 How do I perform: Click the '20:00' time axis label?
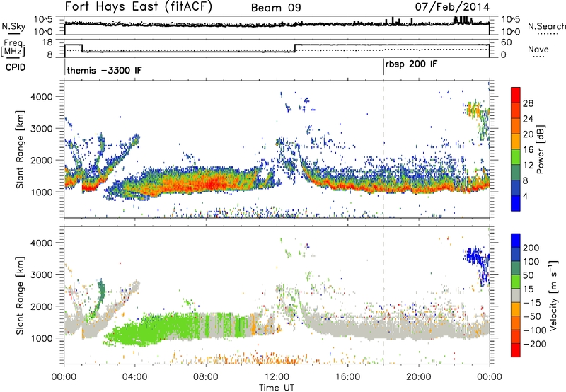[419, 377]
